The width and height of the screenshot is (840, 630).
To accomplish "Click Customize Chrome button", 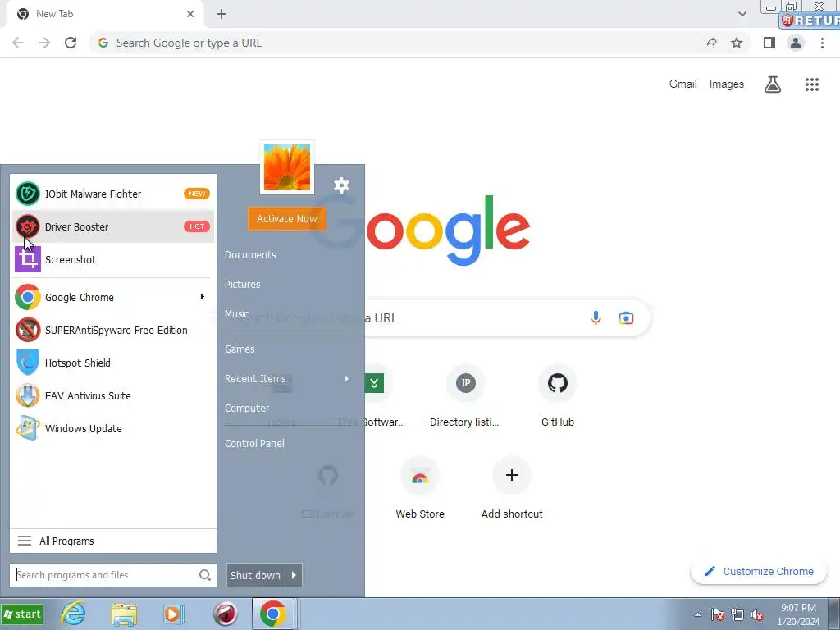I will (759, 571).
